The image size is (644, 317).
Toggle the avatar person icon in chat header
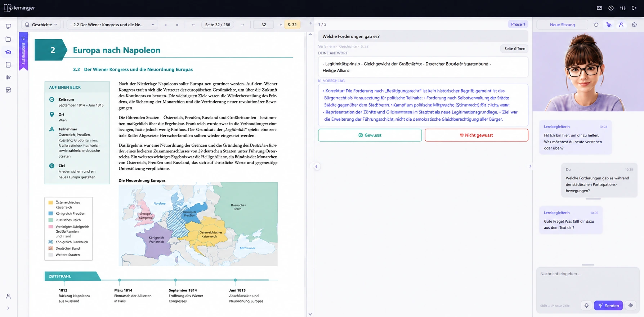[x=621, y=25]
